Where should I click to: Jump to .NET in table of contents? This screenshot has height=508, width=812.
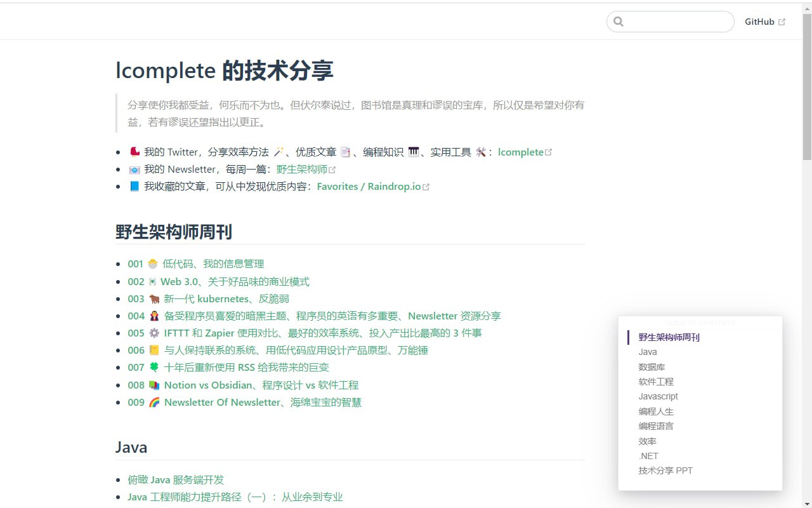(x=648, y=456)
